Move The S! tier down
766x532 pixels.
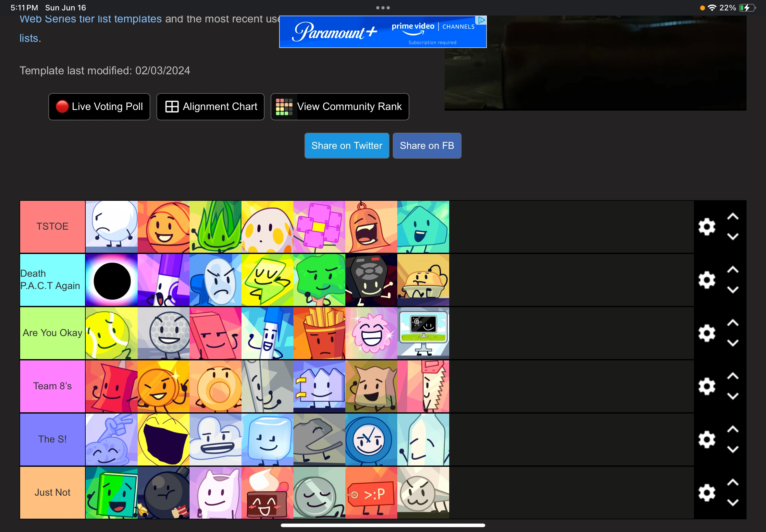[733, 450]
